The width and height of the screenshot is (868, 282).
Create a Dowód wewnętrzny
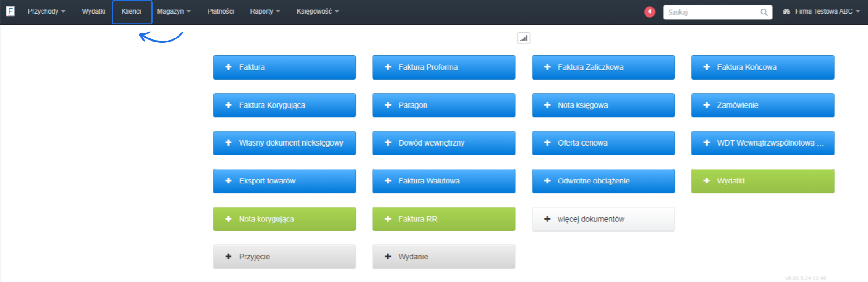pyautogui.click(x=443, y=143)
